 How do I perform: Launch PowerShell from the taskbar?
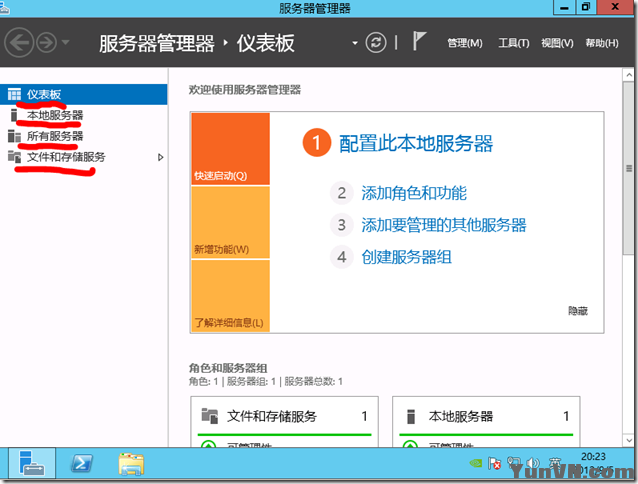(x=81, y=463)
